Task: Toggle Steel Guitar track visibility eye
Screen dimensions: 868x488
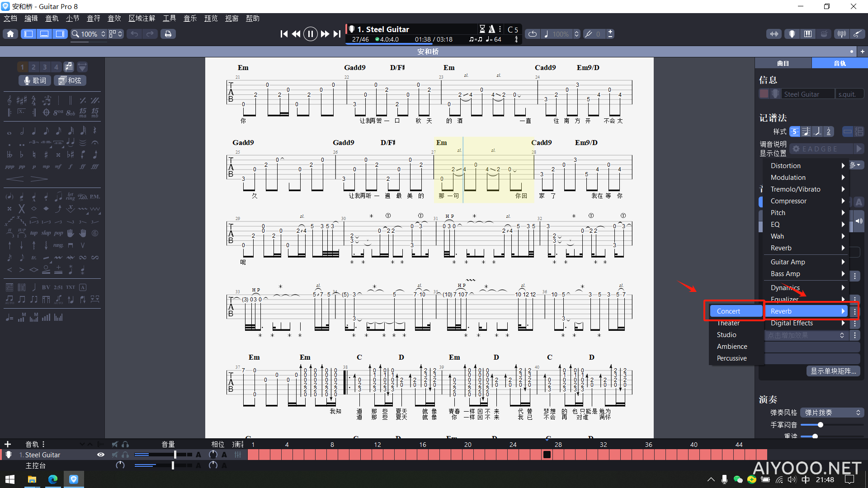Action: [x=101, y=455]
